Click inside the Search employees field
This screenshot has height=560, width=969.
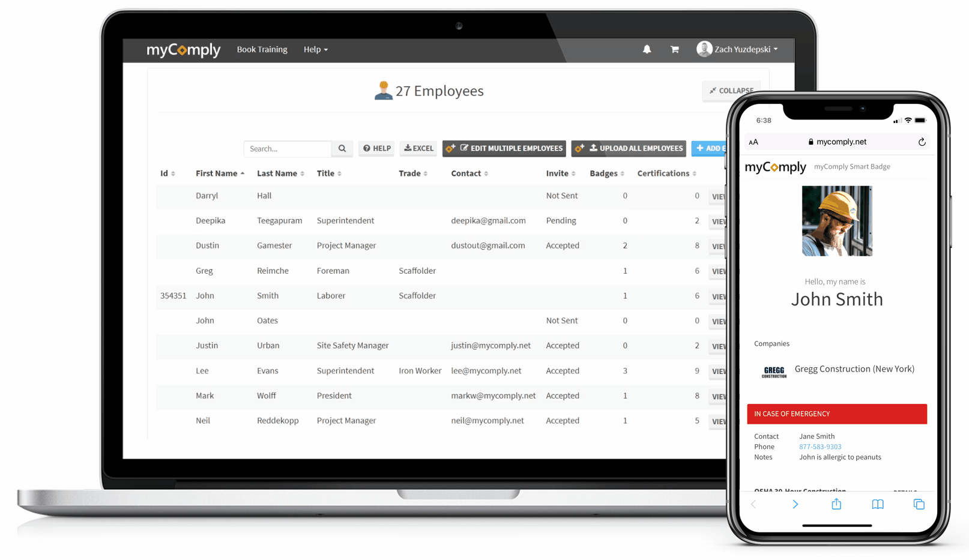288,148
